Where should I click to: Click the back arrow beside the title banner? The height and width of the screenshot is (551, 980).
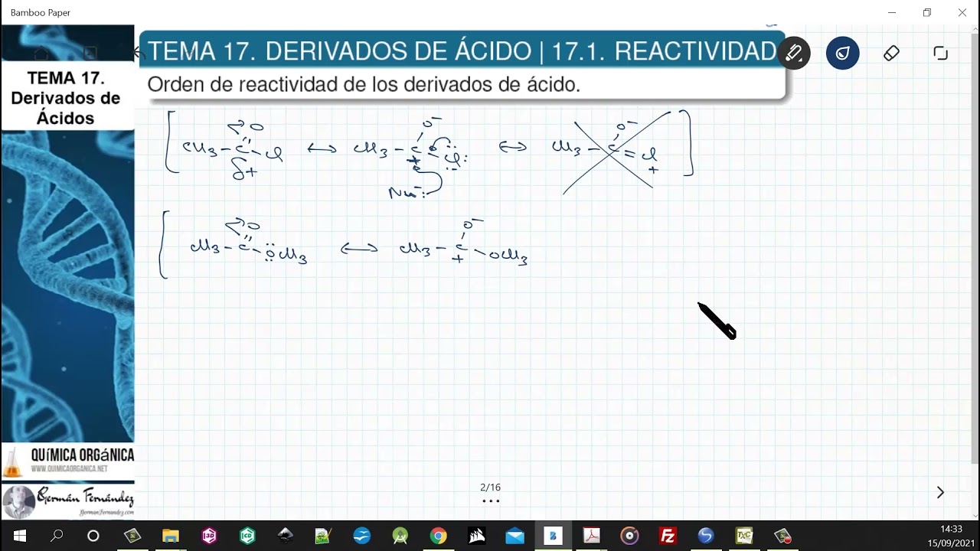click(138, 53)
